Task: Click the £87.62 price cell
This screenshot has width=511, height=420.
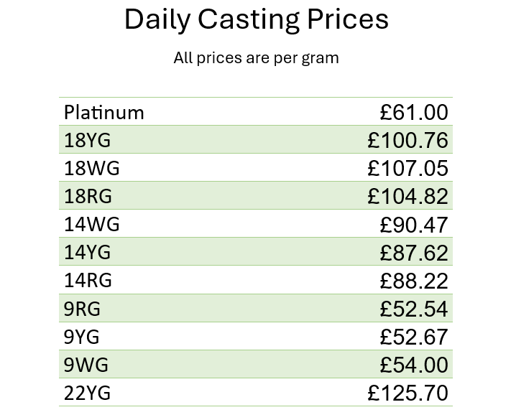Action: (x=414, y=253)
